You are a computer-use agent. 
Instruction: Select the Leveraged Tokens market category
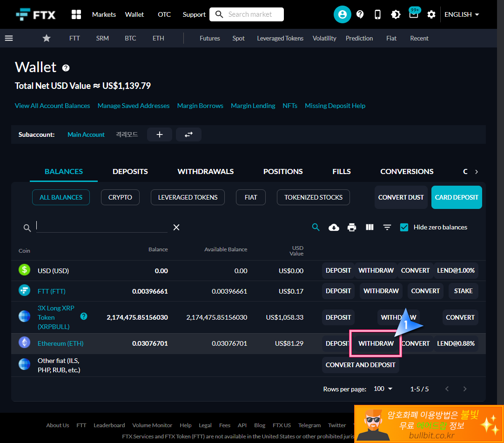pos(280,38)
